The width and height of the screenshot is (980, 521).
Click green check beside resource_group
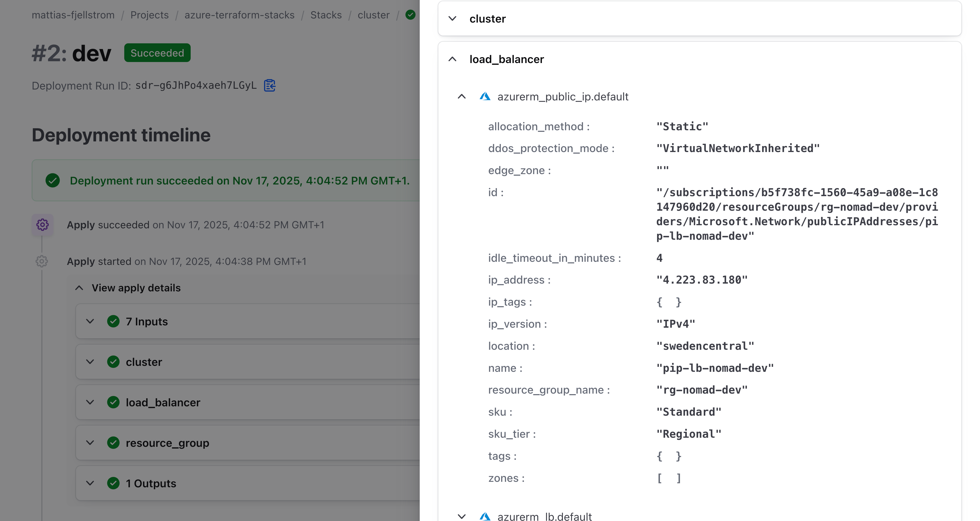113,443
